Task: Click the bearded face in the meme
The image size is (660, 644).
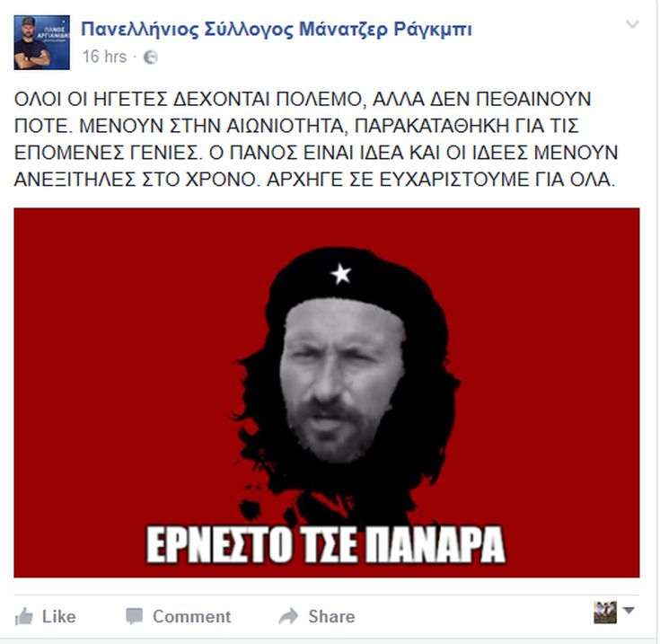Action: pyautogui.click(x=342, y=381)
